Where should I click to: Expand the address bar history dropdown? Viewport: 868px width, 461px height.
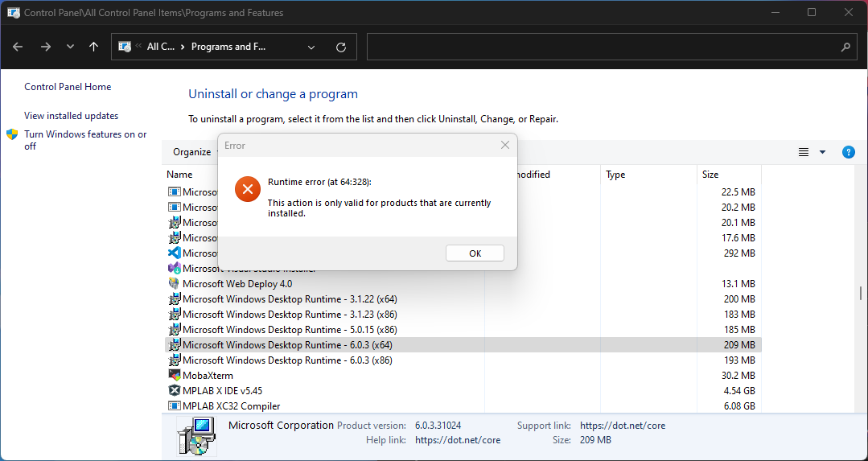click(311, 47)
